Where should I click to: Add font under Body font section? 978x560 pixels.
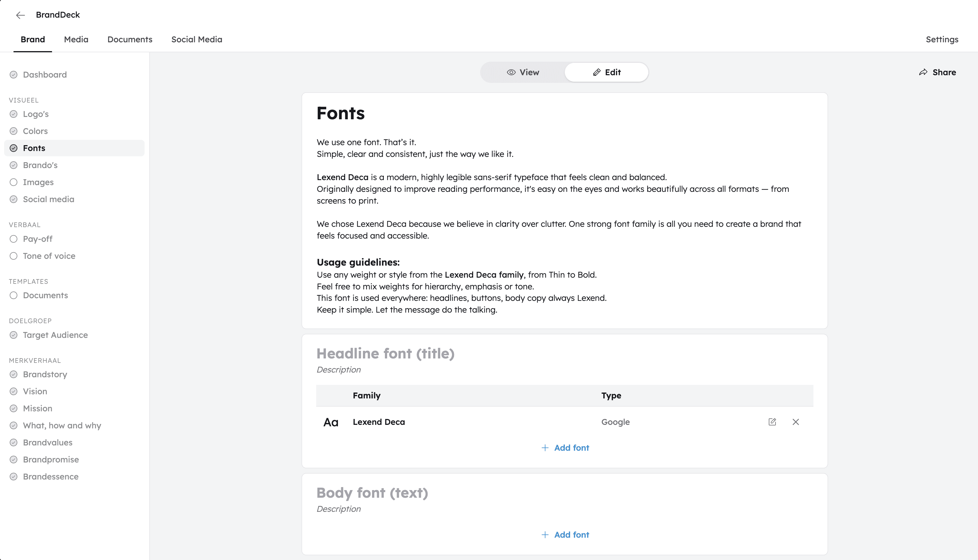coord(565,535)
